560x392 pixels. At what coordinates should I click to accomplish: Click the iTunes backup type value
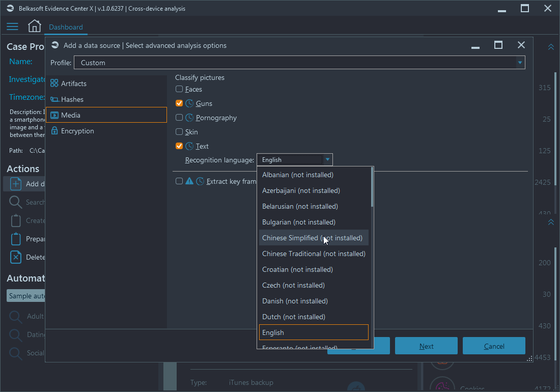(251, 382)
